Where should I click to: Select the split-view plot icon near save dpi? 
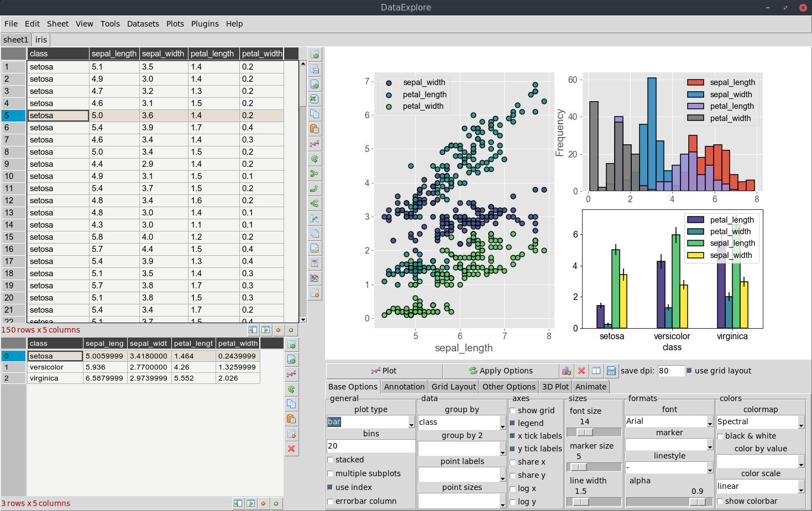596,371
